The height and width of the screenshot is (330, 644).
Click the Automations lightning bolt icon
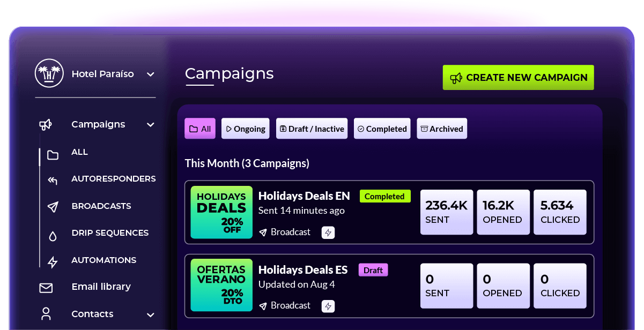[53, 262]
